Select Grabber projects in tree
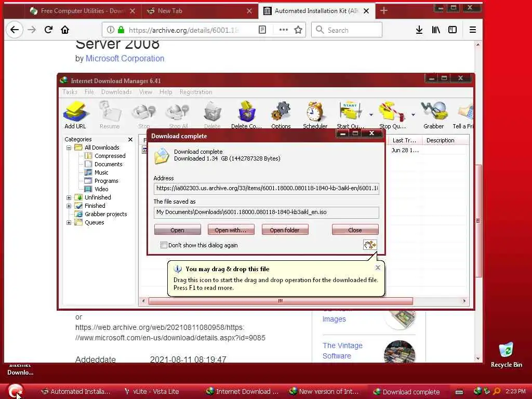This screenshot has height=399, width=532. point(101,214)
